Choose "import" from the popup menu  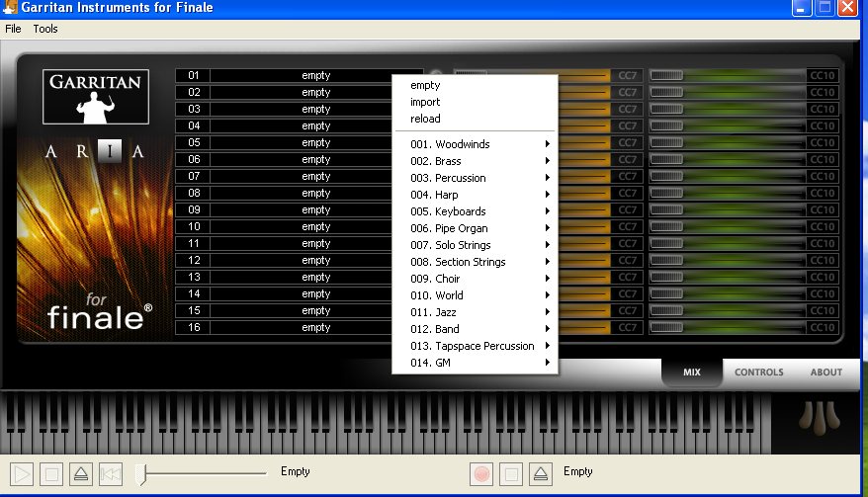pyautogui.click(x=425, y=102)
